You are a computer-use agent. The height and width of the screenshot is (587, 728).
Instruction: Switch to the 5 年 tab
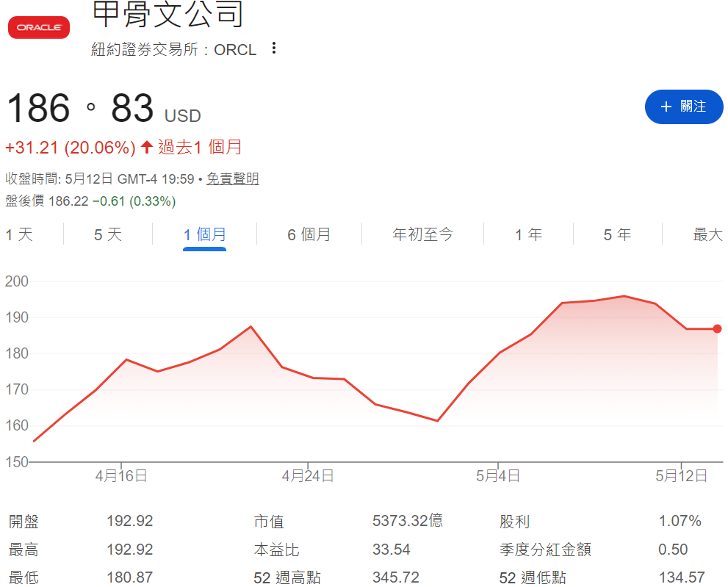[618, 234]
